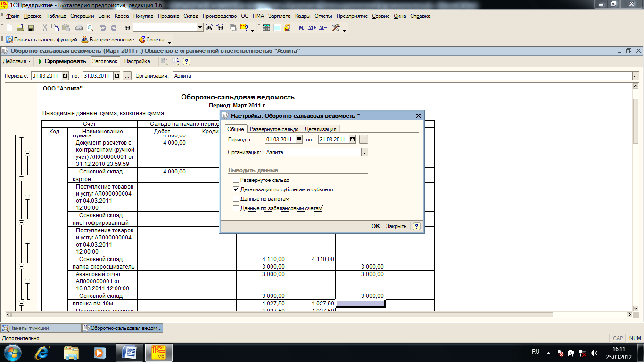Open Word from the taskbar
The width and height of the screenshot is (644, 362).
(x=129, y=353)
